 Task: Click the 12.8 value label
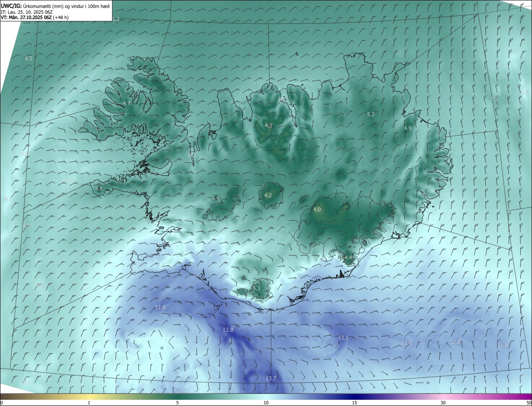click(160, 307)
